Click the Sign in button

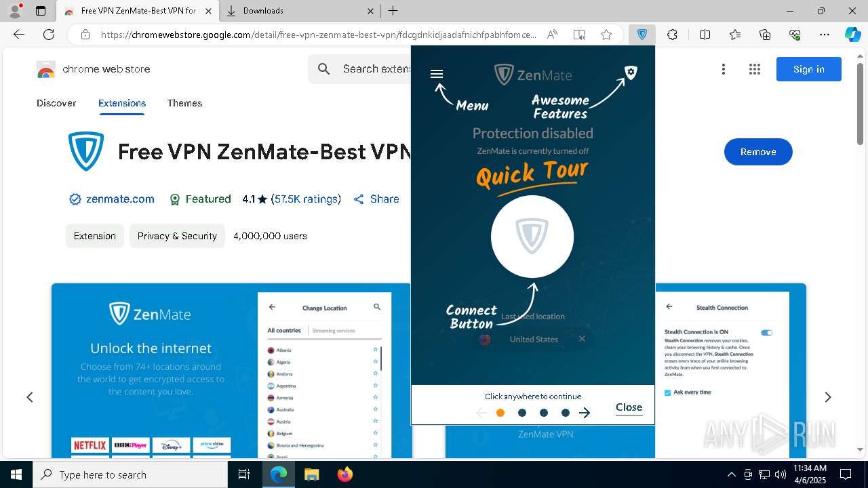pyautogui.click(x=809, y=69)
